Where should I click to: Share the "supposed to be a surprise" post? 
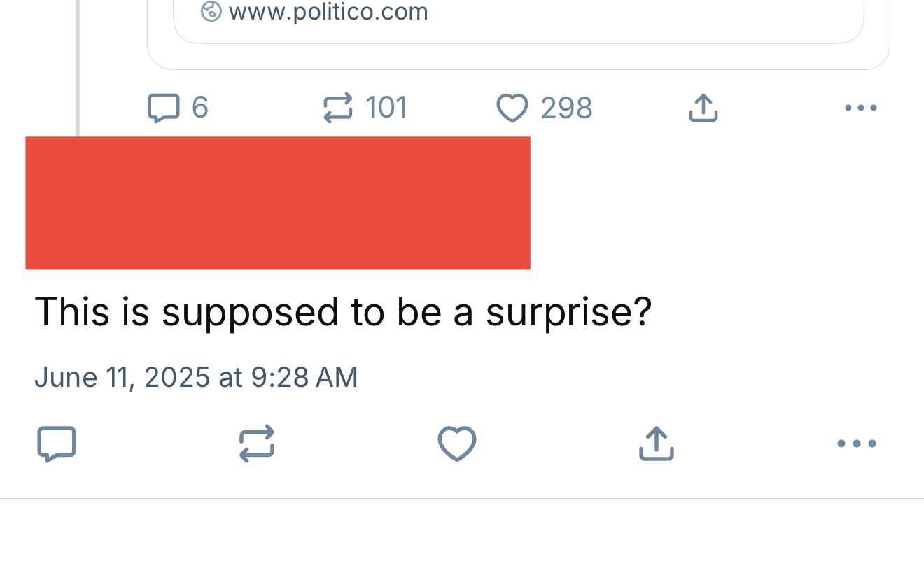point(656,444)
